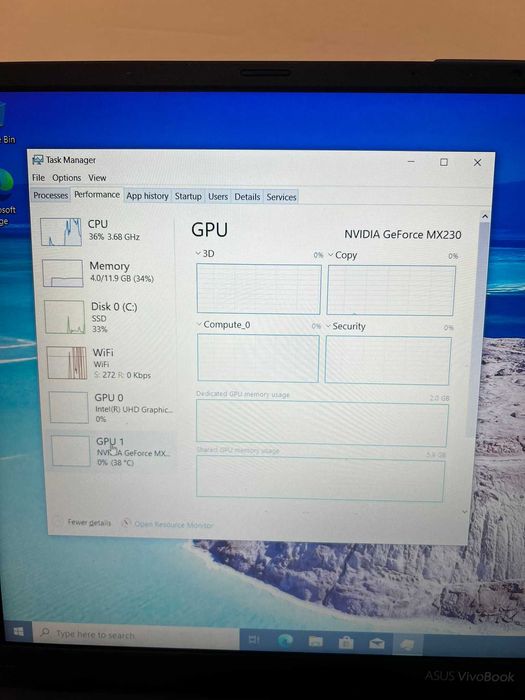Open Task View from the taskbar
Viewport: 525px width, 700px height.
point(254,641)
